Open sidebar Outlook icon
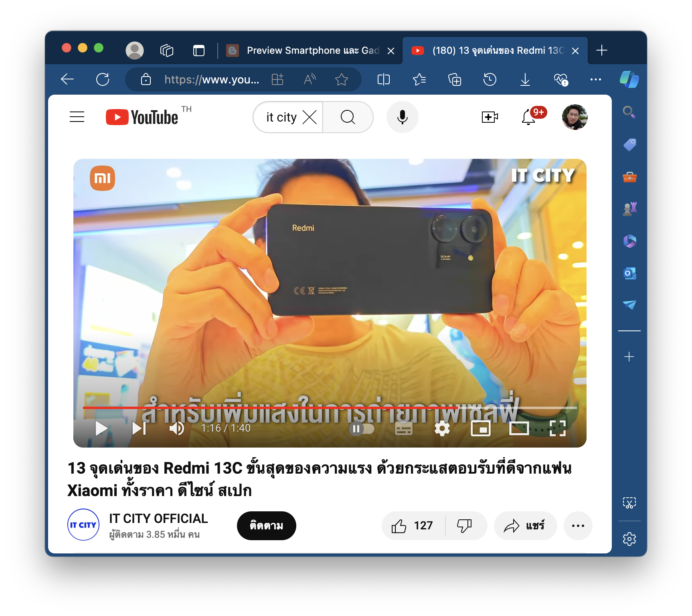This screenshot has height=616, width=692. tap(629, 274)
